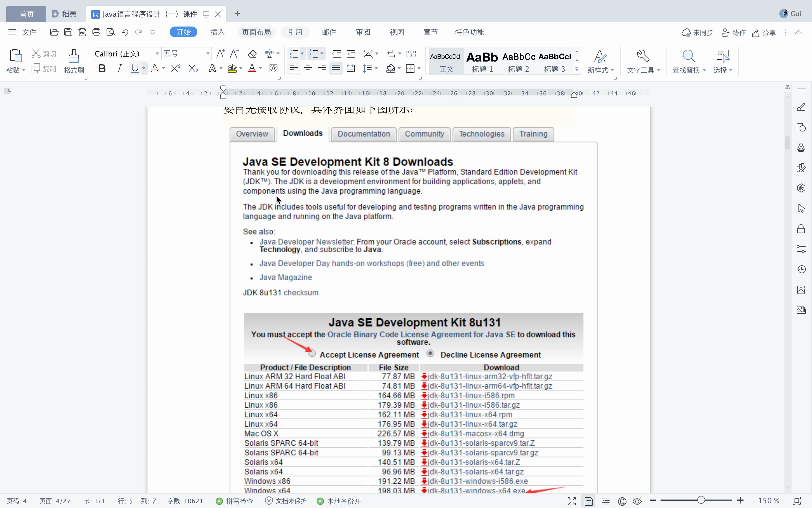Switch to the 引用 ribbon tab
The height and width of the screenshot is (508, 812).
click(x=295, y=32)
